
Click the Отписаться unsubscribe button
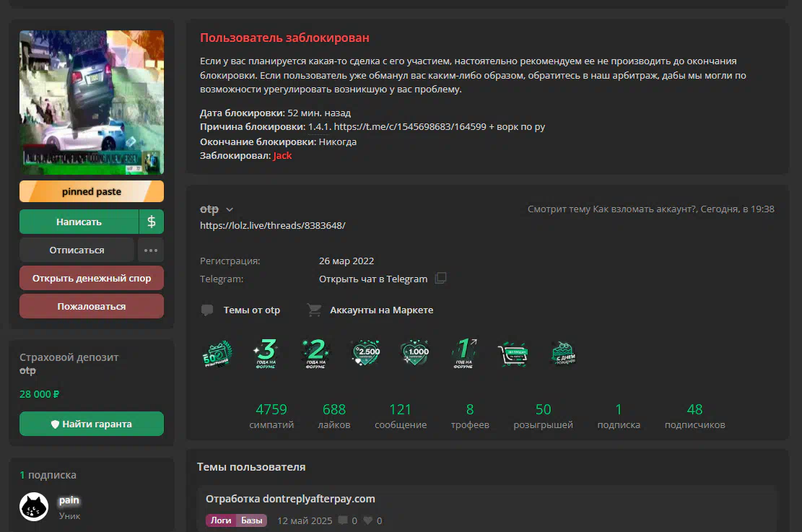77,250
